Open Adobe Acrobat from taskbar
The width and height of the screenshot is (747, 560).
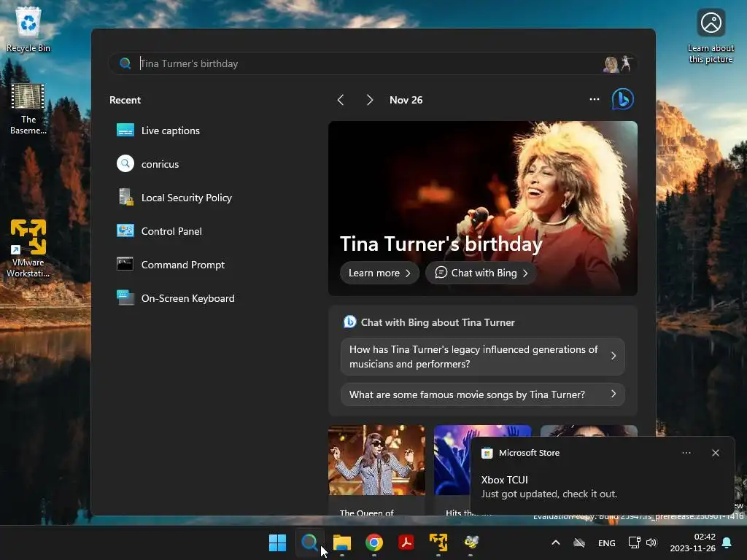pos(406,542)
